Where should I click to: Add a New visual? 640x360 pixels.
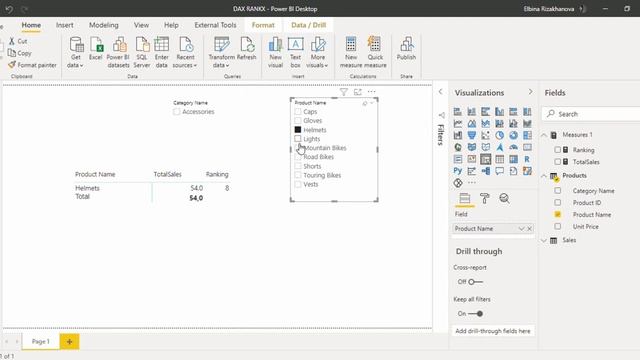(x=276, y=52)
